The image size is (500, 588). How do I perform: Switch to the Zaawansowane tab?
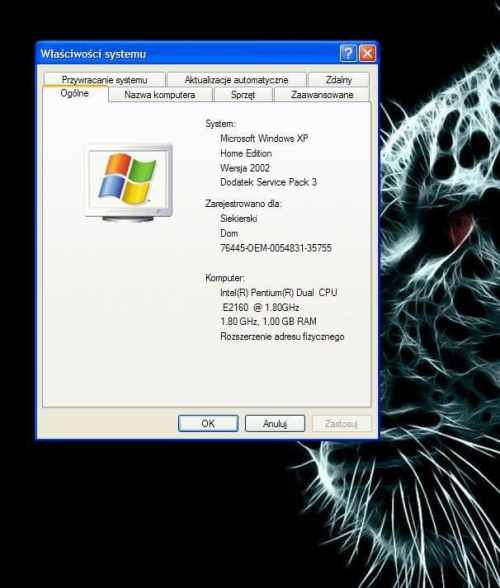coord(322,94)
